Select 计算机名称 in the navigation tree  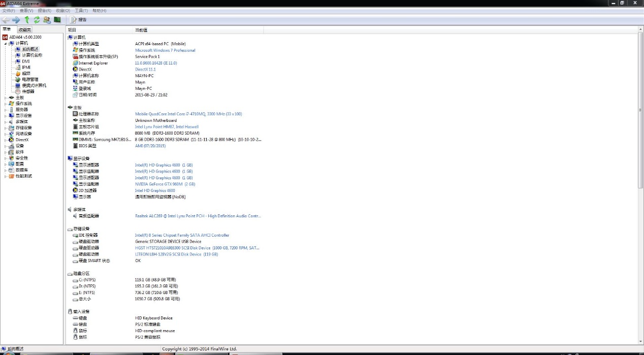click(32, 55)
